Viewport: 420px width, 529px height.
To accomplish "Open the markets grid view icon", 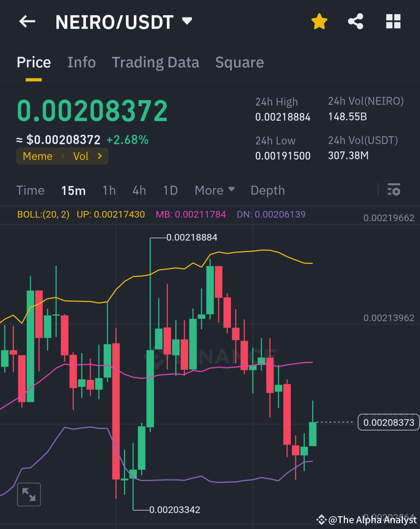I will coord(393,21).
